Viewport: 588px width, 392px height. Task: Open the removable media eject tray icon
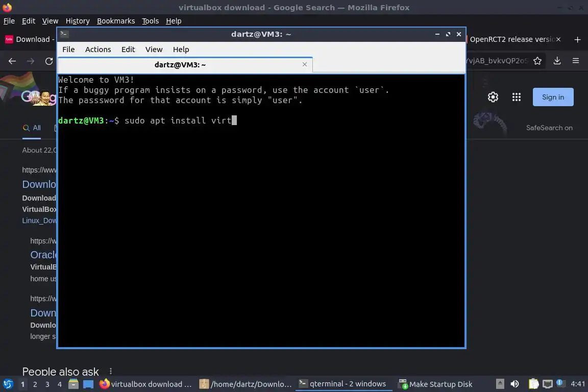click(500, 384)
